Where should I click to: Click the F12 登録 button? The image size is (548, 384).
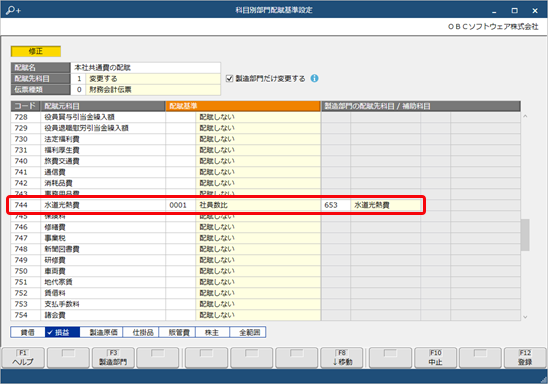click(525, 357)
